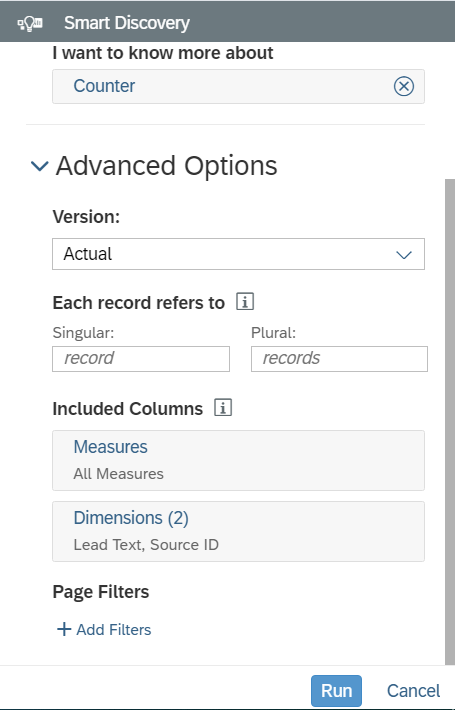Image resolution: width=455 pixels, height=710 pixels.
Task: Cancel the Smart Discovery dialog
Action: pos(413,691)
